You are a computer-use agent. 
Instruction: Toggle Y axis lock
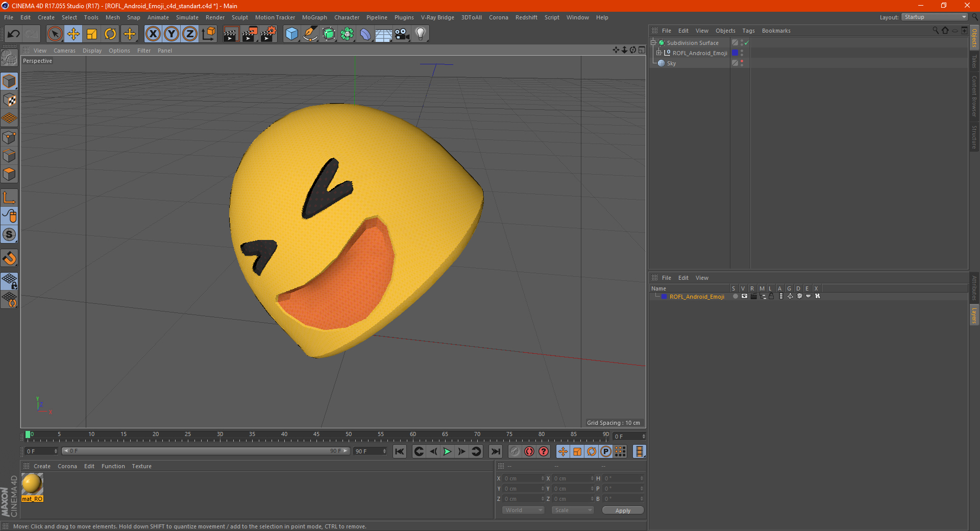171,34
